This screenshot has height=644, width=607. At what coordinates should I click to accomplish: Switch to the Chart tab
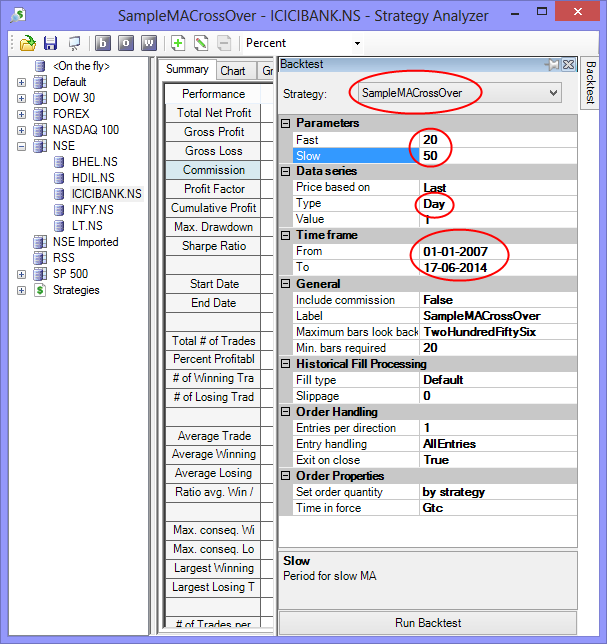[x=233, y=71]
